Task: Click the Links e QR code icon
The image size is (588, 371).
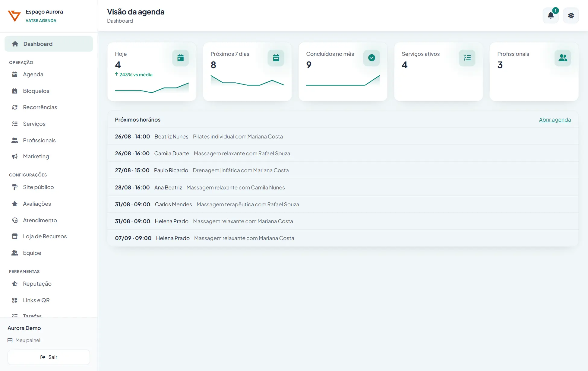Action: coord(15,300)
